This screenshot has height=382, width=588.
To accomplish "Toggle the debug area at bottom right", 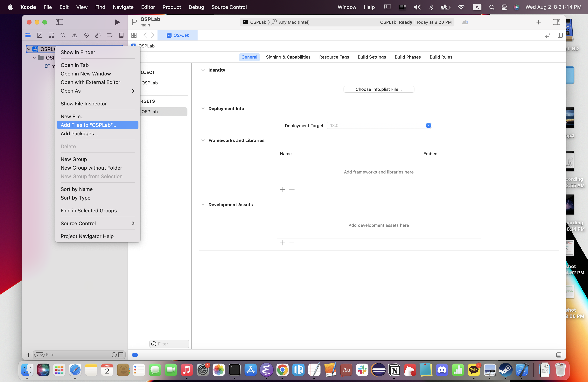I will 559,355.
